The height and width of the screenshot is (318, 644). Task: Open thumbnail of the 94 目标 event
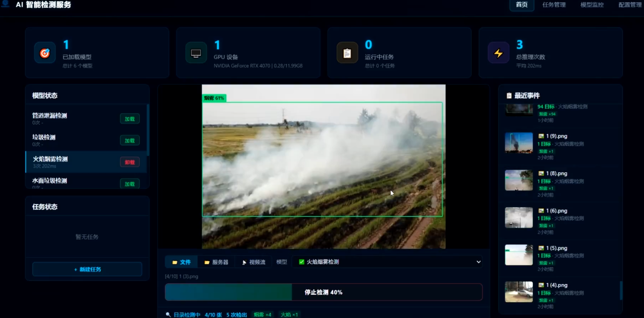(x=519, y=110)
